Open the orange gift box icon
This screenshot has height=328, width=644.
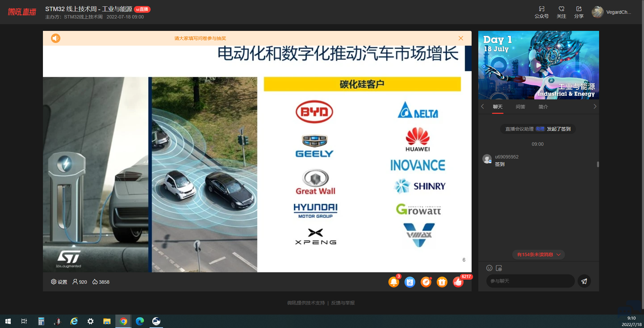[x=442, y=282]
